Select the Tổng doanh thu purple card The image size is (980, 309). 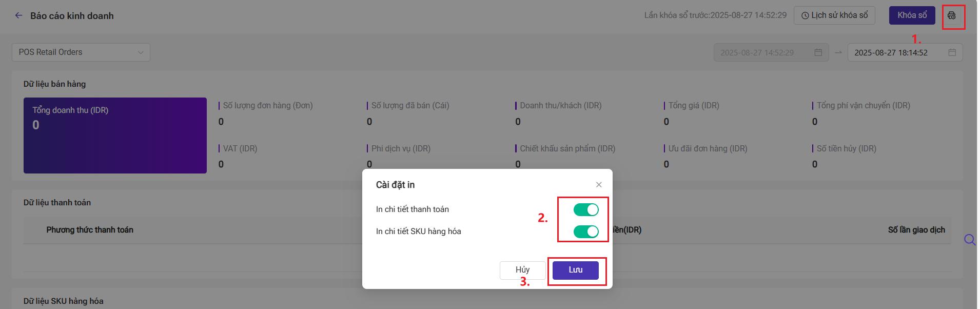115,136
